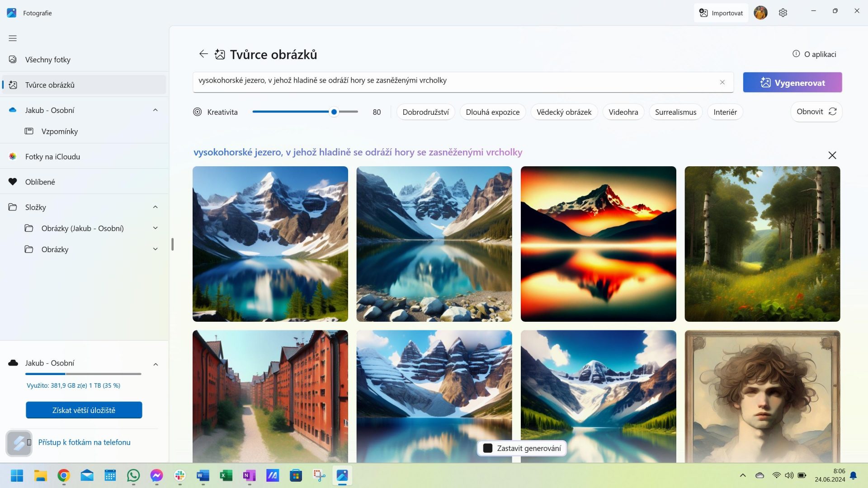Screen dimensions: 868x488
Task: Open the Calendar app from taskbar
Action: 110,475
